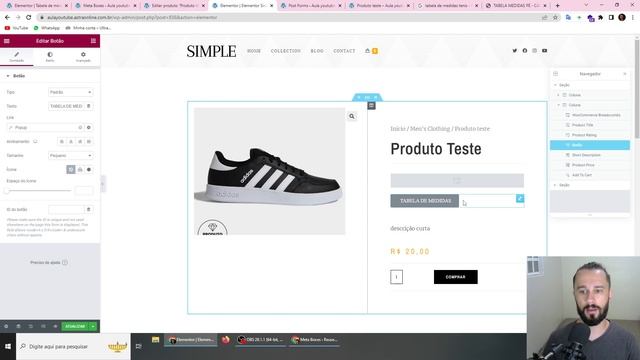Open the Windows Start menu

pos(8,347)
